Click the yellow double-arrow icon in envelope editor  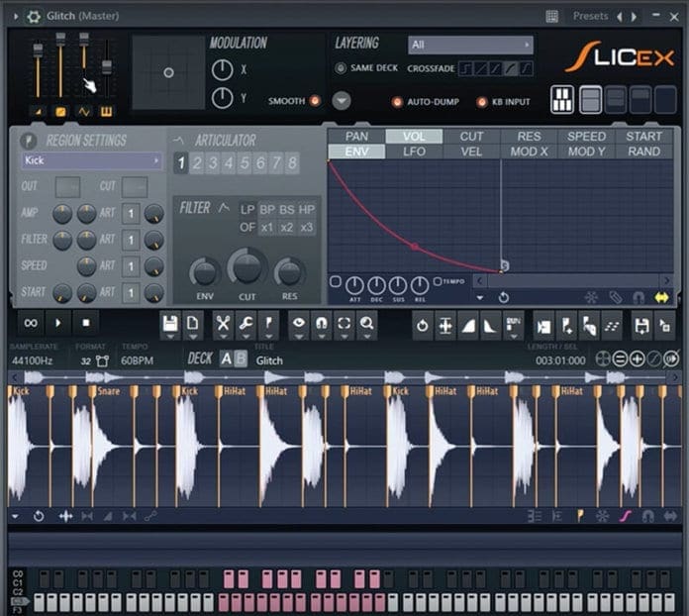(x=661, y=298)
